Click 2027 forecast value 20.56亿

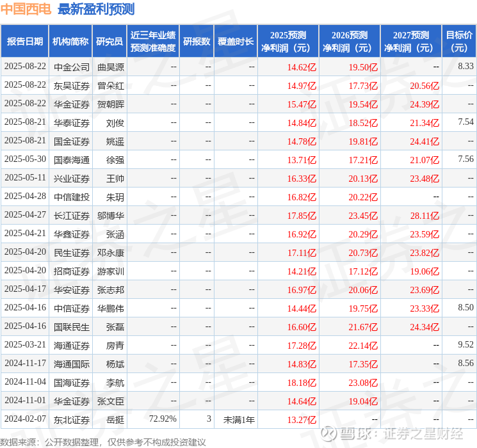(424, 86)
